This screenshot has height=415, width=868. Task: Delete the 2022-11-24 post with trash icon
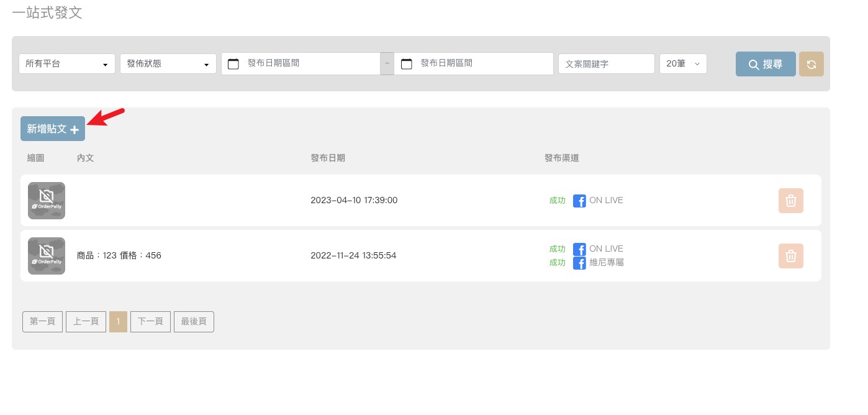pos(790,256)
